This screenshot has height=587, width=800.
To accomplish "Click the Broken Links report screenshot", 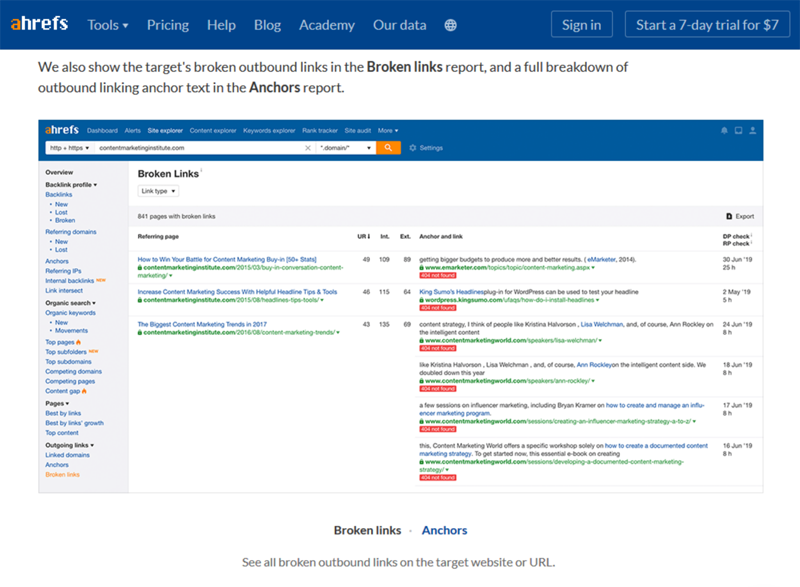I will (x=401, y=306).
